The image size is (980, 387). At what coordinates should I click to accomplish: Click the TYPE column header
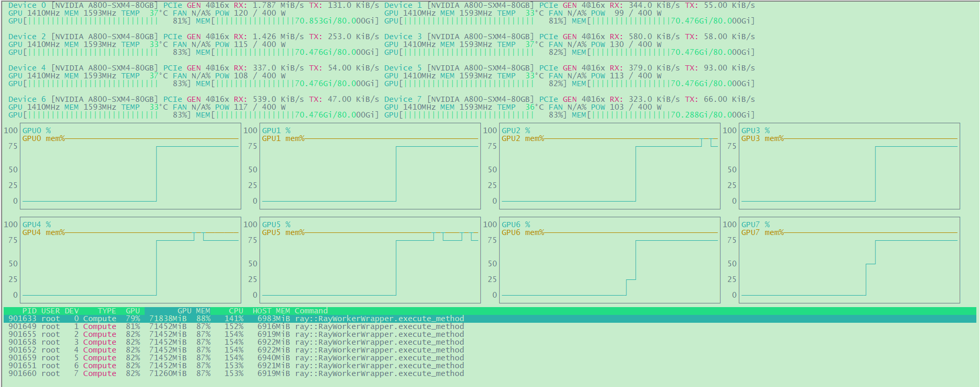pos(107,311)
